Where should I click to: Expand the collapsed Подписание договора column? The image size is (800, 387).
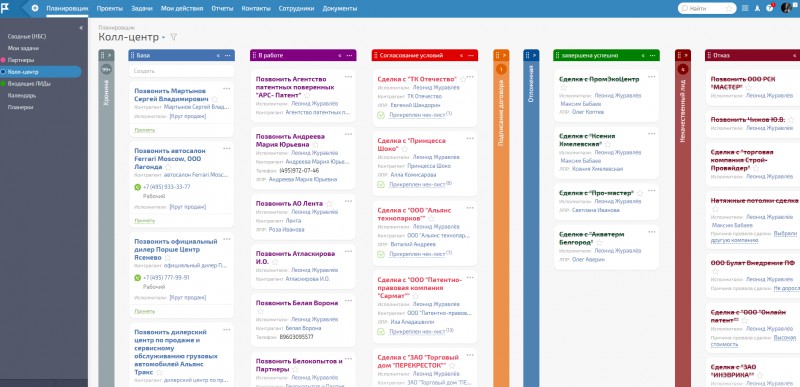[x=505, y=55]
